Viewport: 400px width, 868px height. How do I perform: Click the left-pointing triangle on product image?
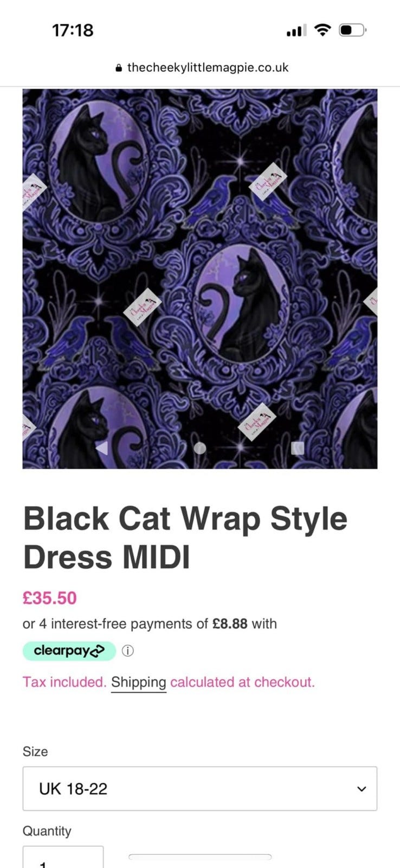pyautogui.click(x=101, y=448)
